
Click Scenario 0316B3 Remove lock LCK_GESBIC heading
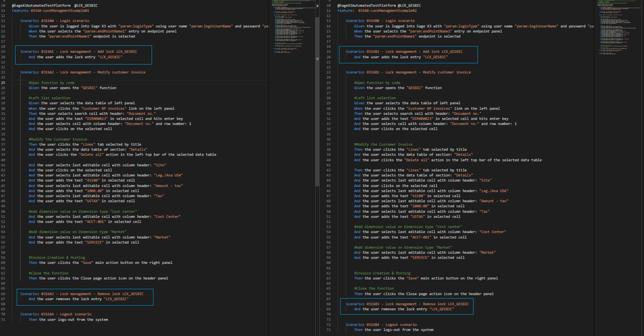(407, 304)
